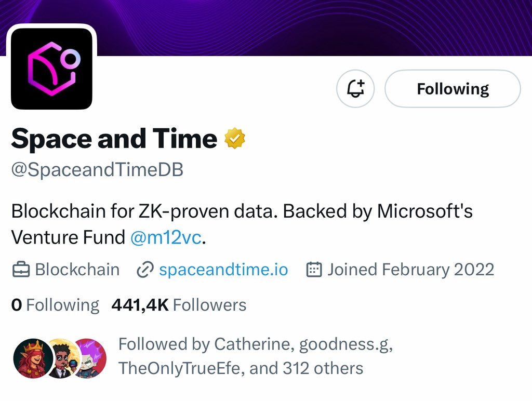Viewport: 532px width, 401px height.
Task: Select the @SpaceandTimeDB handle text
Action: [x=97, y=170]
